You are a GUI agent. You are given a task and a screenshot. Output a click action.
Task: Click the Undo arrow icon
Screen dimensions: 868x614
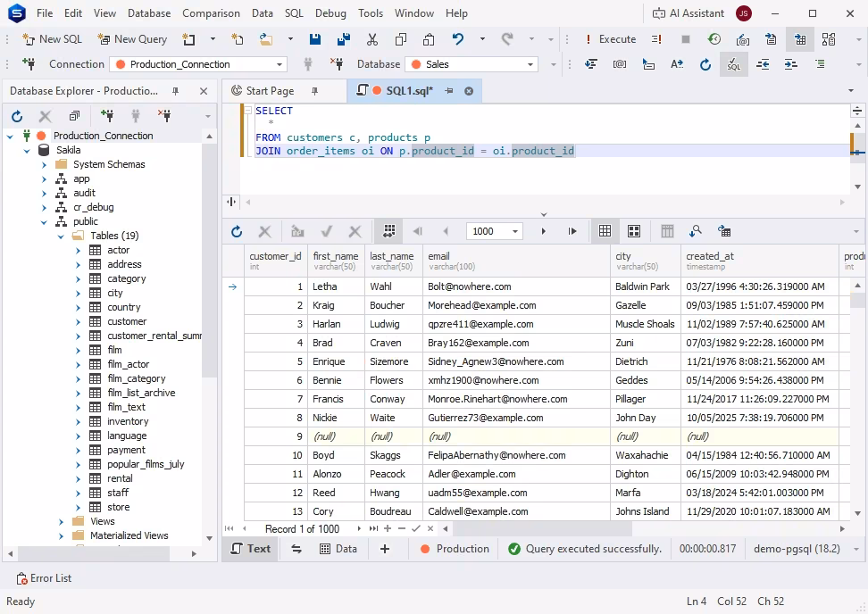458,39
